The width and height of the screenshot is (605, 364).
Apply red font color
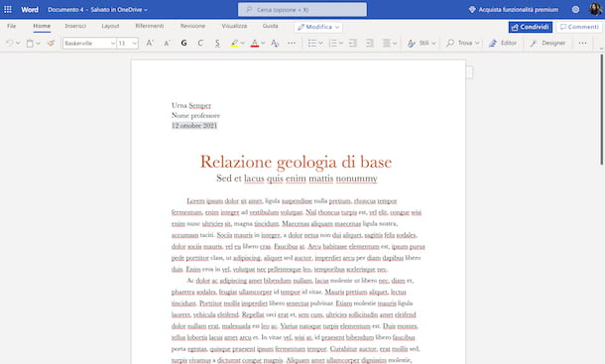point(255,44)
